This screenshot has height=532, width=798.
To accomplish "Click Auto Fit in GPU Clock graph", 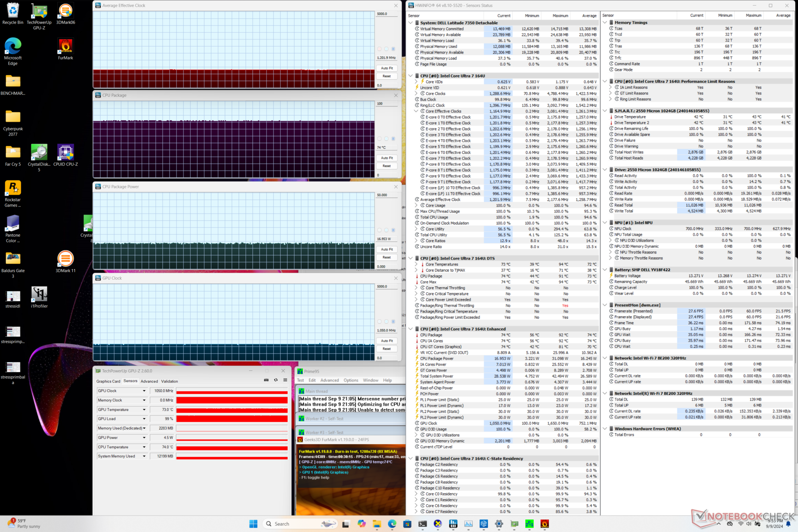I will (387, 341).
